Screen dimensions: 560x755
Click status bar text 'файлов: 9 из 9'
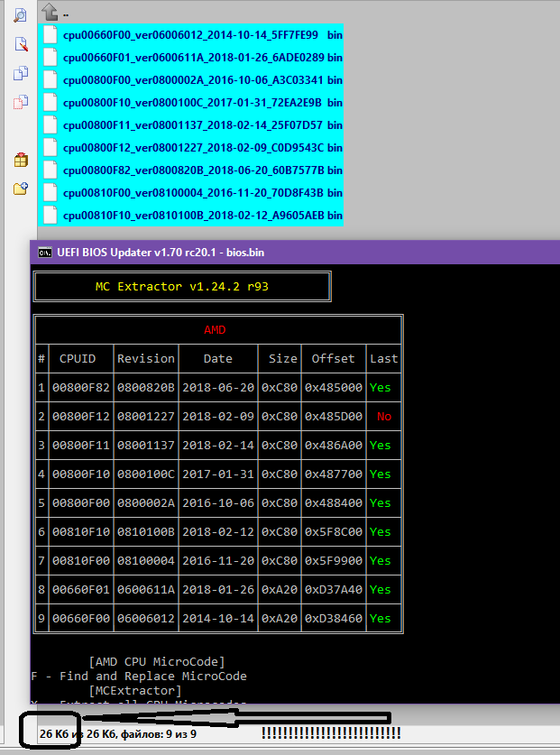pyautogui.click(x=159, y=734)
